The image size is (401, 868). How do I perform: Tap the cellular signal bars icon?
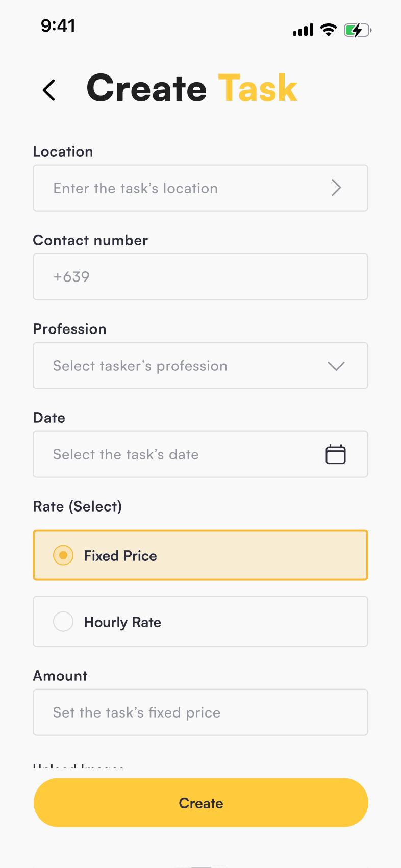pyautogui.click(x=303, y=31)
